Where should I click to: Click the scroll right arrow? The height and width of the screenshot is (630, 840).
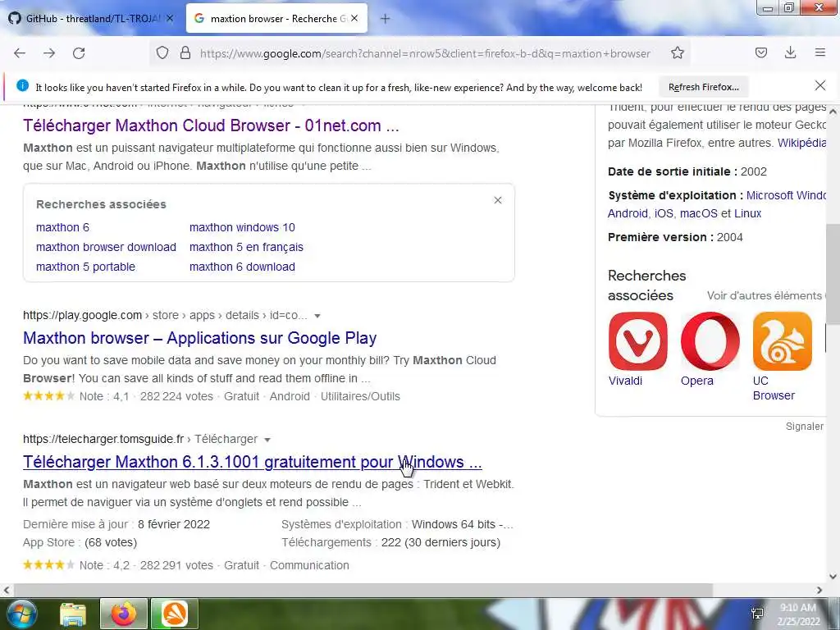(819, 590)
